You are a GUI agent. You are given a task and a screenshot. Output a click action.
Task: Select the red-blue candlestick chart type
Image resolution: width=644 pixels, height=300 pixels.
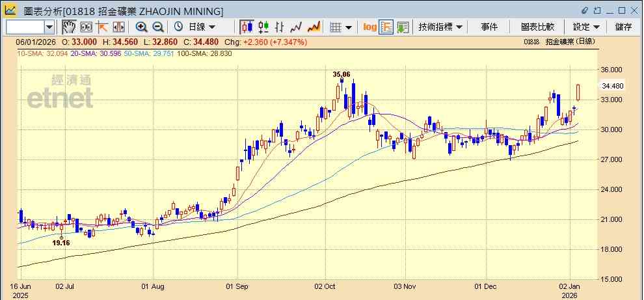[x=247, y=27]
